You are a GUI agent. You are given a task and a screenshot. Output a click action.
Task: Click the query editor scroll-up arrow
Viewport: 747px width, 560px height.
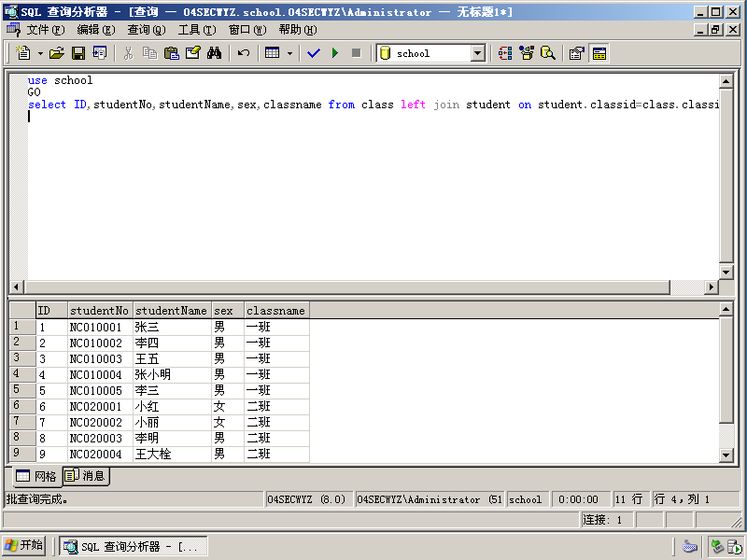pyautogui.click(x=726, y=81)
